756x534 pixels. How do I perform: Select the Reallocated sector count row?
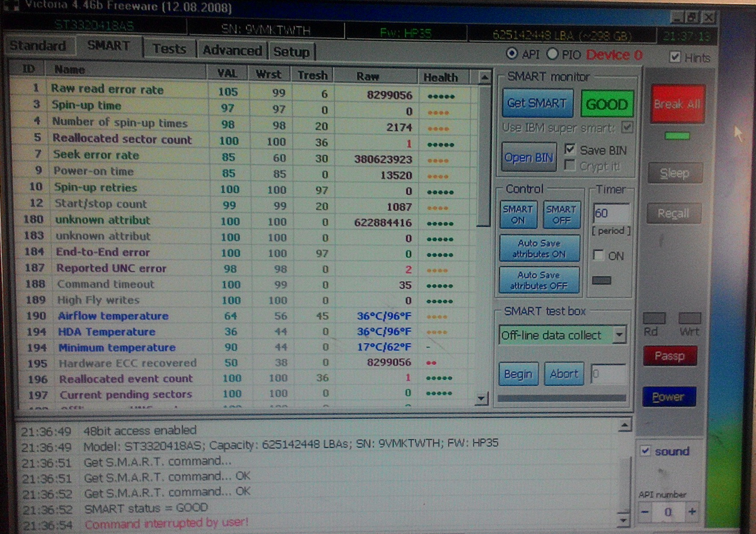[x=244, y=141]
